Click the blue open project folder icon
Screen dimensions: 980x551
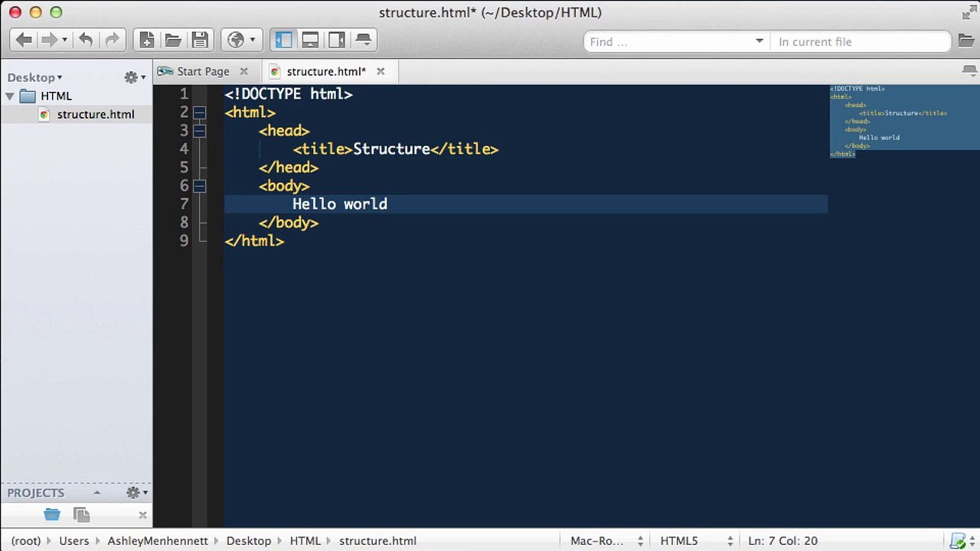tap(52, 515)
